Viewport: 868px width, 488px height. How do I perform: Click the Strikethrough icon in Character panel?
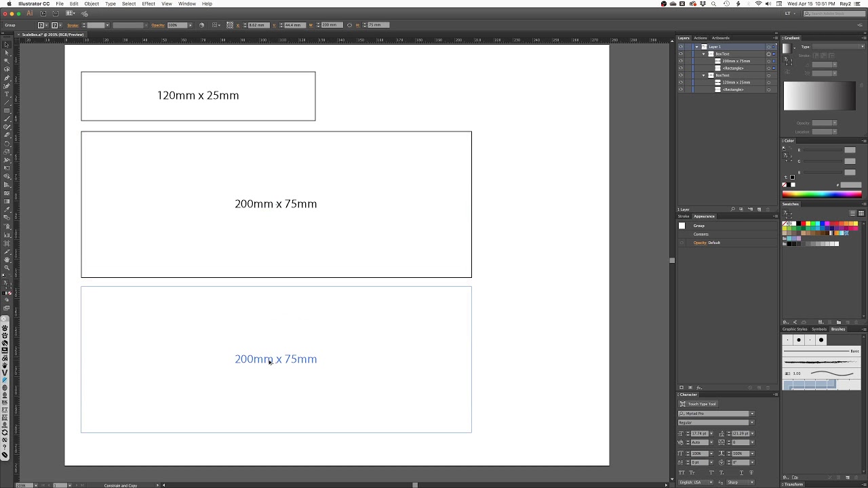751,472
